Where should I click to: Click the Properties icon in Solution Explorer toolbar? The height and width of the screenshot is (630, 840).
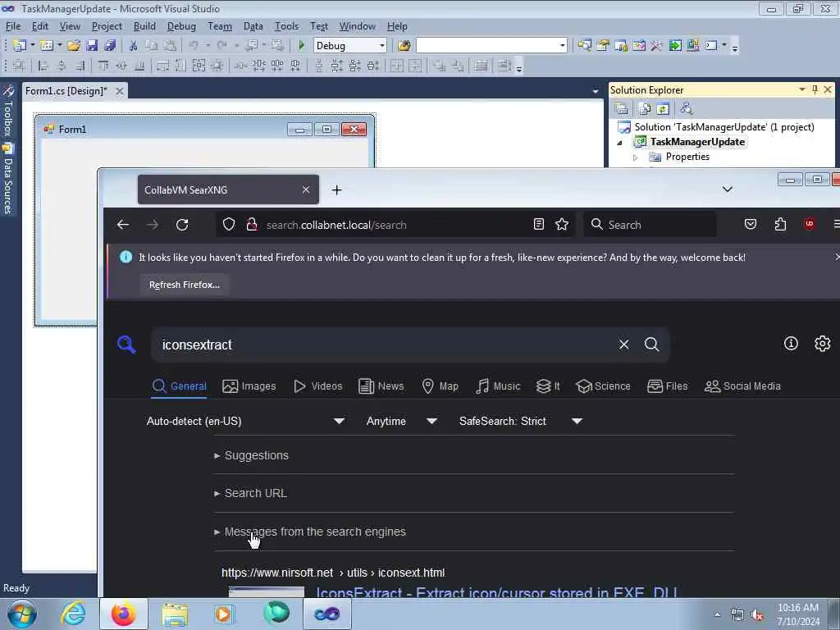(x=622, y=109)
